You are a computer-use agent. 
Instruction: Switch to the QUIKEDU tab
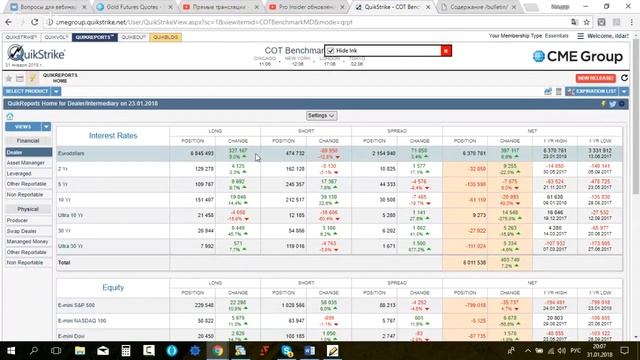click(133, 37)
